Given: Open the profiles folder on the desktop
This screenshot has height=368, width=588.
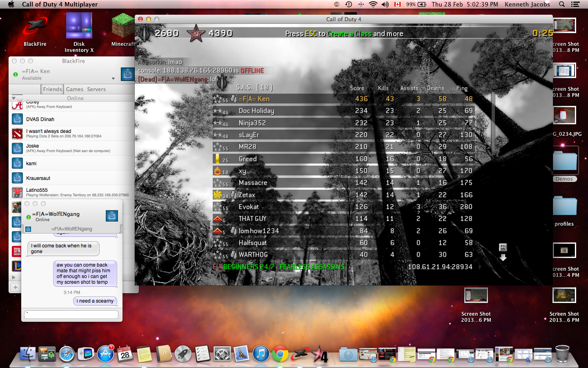Looking at the screenshot, I should point(565,211).
